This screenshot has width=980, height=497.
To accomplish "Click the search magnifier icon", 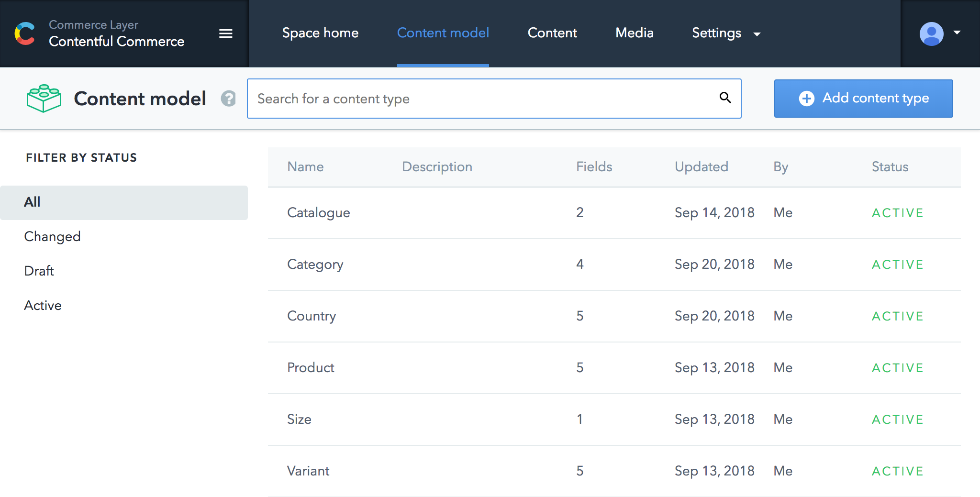I will pyautogui.click(x=725, y=98).
